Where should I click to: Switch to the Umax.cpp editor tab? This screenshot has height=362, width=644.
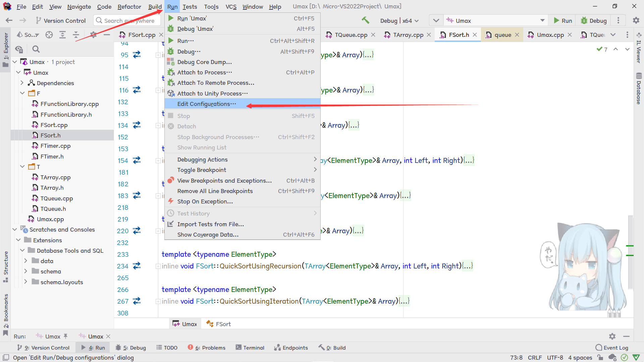(x=550, y=35)
